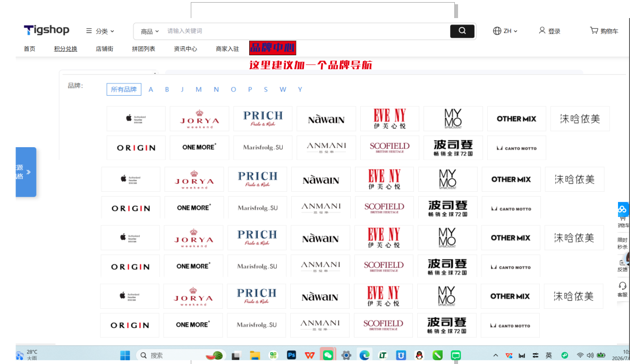Click the Task View taskbar icon
The width and height of the screenshot is (635, 364).
point(236,356)
